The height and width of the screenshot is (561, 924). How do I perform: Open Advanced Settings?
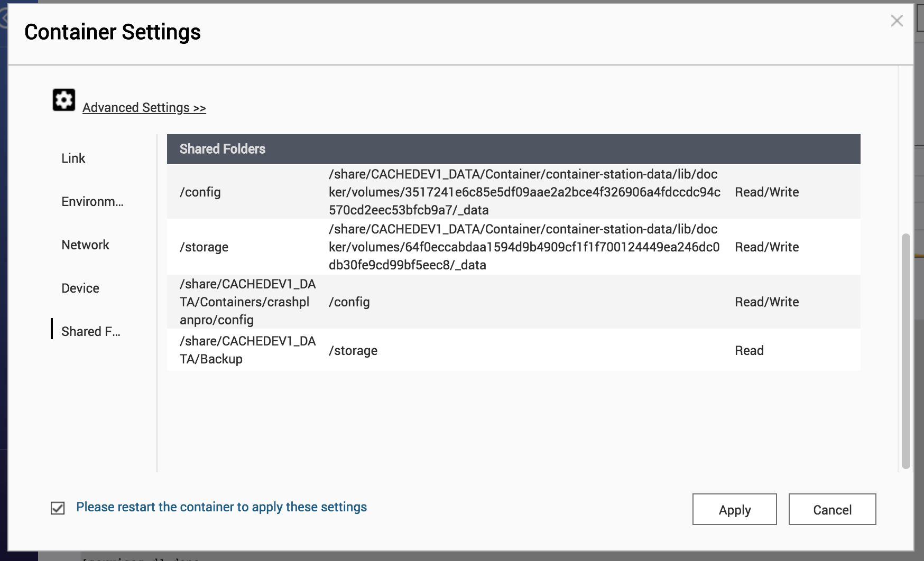pyautogui.click(x=144, y=107)
